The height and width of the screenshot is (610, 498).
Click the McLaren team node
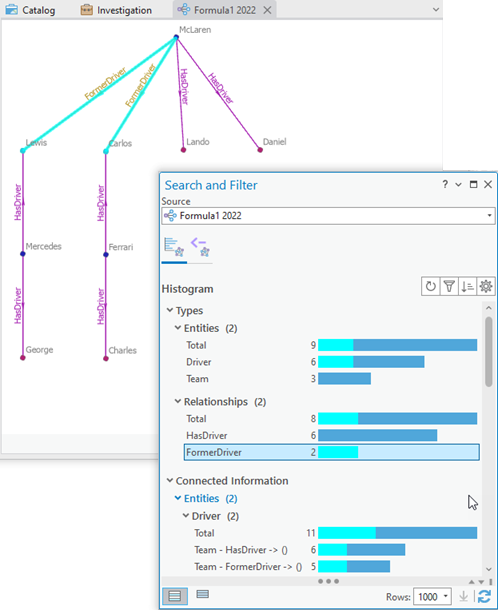point(176,37)
